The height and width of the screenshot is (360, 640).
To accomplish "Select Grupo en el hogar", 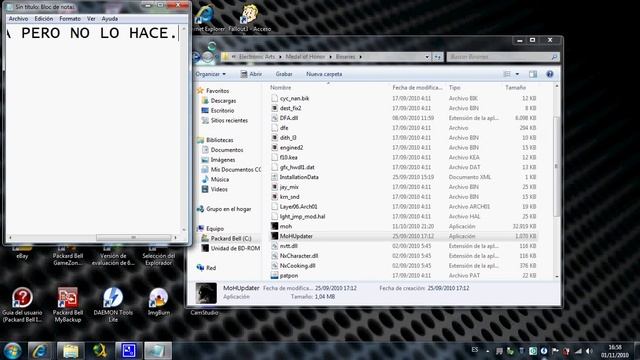I will click(x=228, y=209).
